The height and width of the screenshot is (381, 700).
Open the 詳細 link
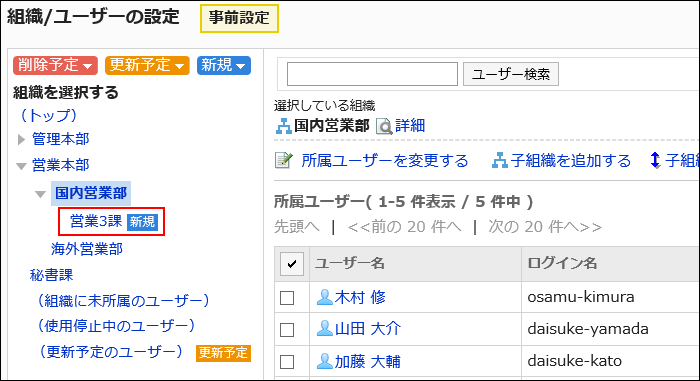coord(410,126)
